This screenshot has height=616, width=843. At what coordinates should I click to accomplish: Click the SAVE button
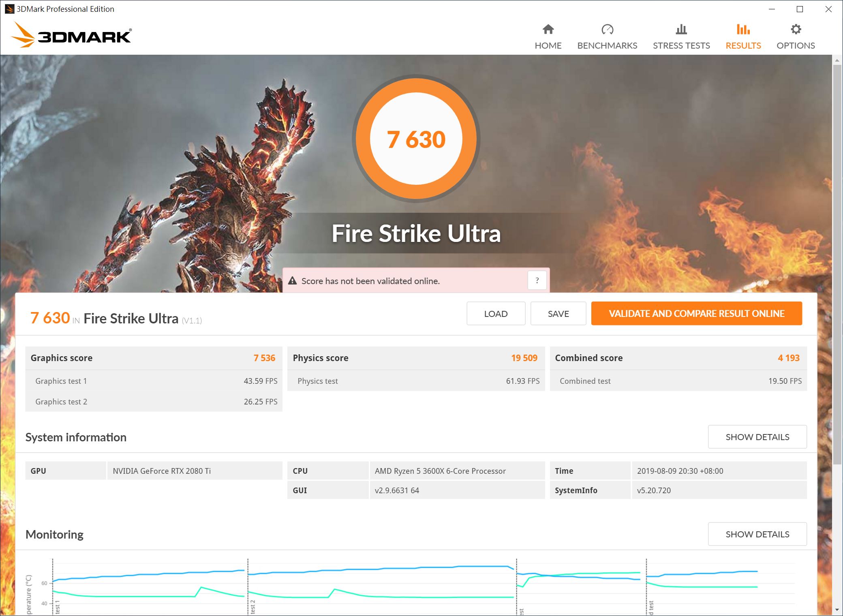click(558, 313)
